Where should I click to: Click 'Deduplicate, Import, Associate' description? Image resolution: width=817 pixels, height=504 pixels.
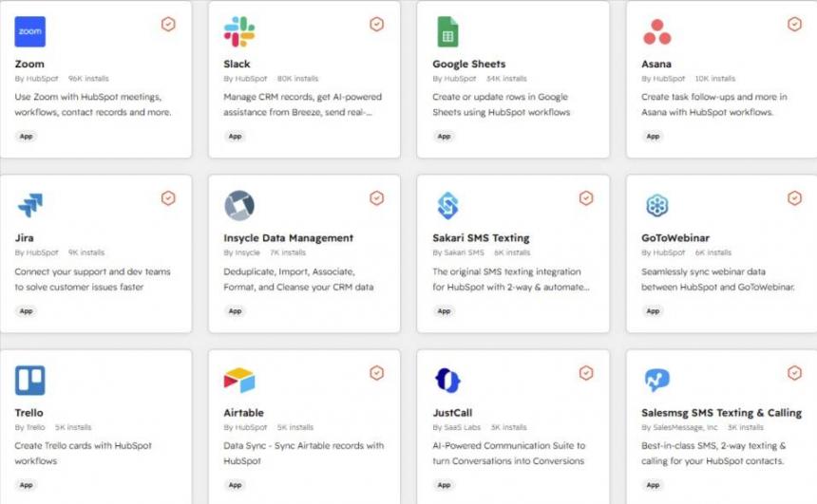click(x=298, y=279)
